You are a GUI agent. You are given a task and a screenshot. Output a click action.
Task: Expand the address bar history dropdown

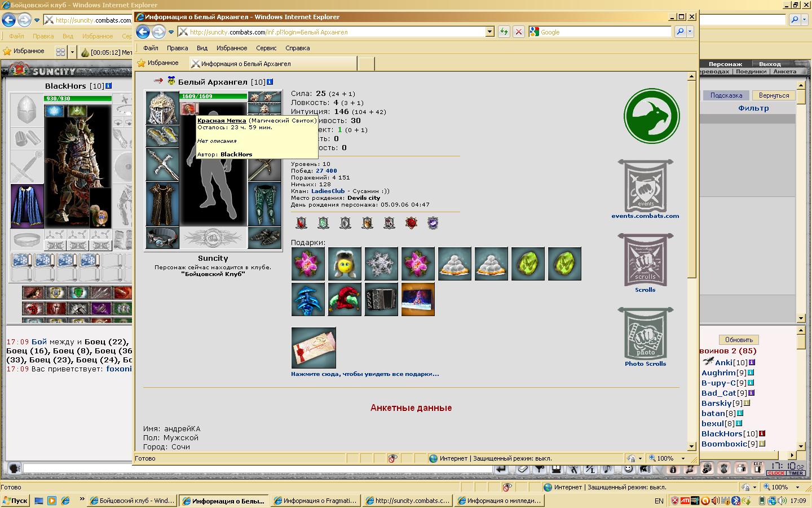pos(489,32)
